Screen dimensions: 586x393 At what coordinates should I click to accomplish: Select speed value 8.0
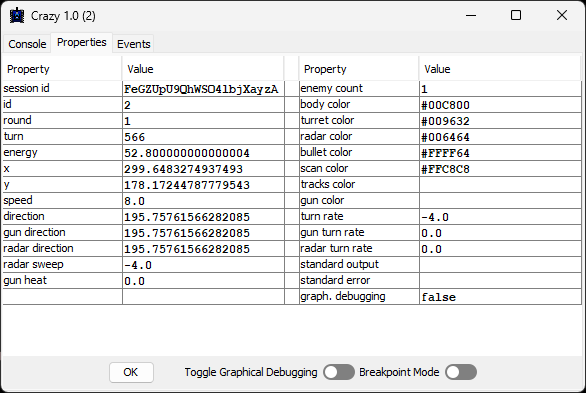(203, 201)
